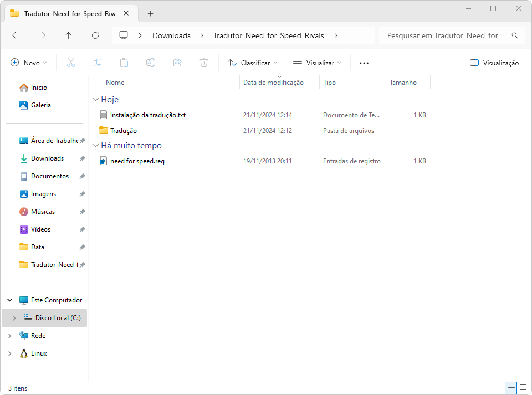The image size is (532, 395).
Task: Click the need for speed.reg file icon
Action: [x=104, y=161]
